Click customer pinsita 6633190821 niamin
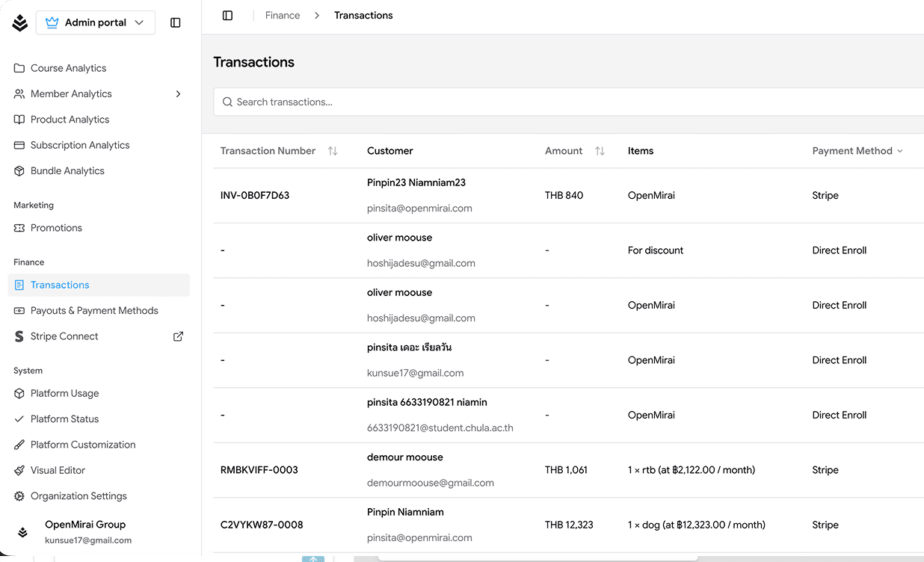This screenshot has width=924, height=562. [x=427, y=402]
